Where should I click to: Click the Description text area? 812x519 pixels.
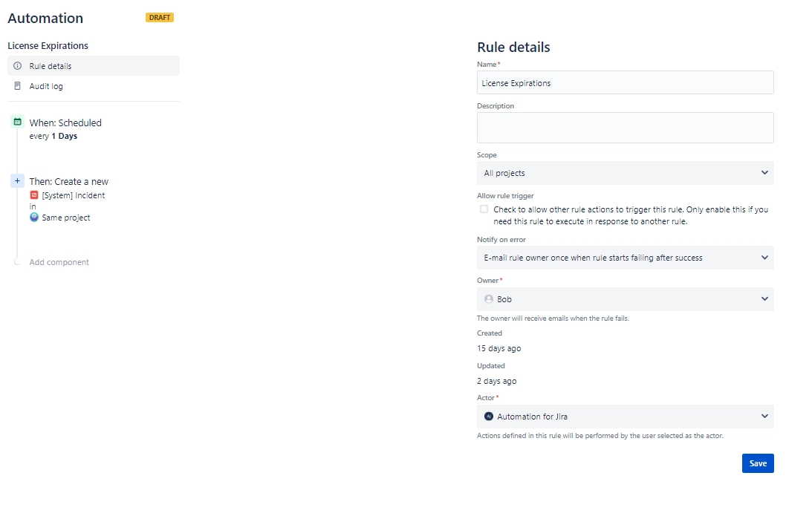(x=625, y=128)
